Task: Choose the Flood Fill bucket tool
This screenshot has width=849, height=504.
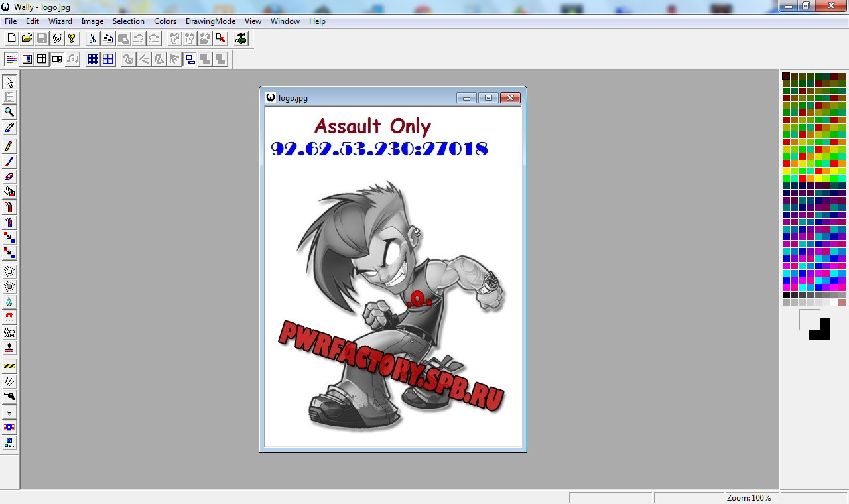Action: tap(9, 192)
